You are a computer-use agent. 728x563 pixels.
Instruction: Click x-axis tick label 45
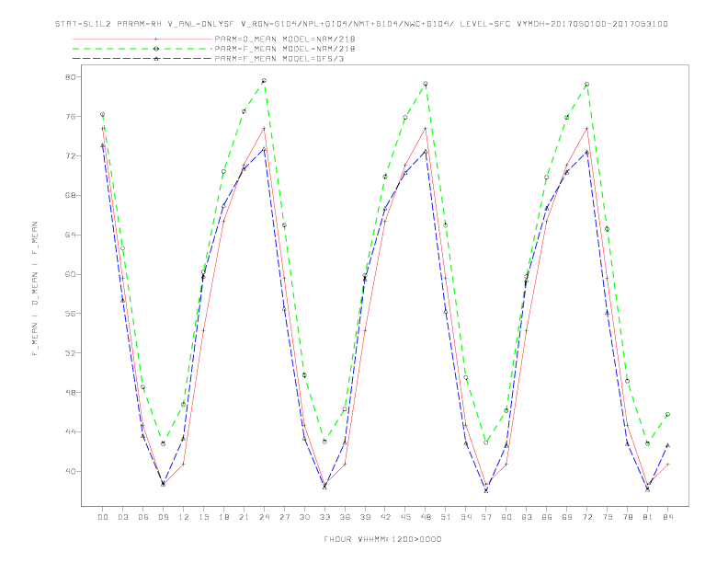coord(405,517)
